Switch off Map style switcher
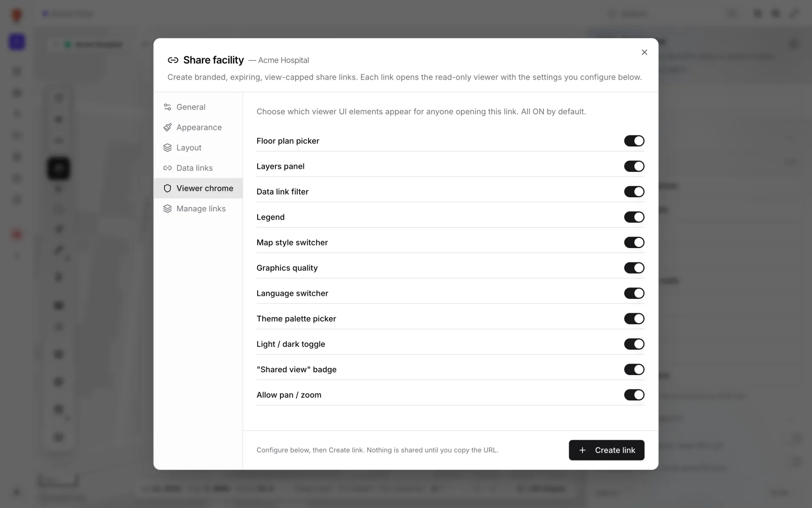Screen dimensions: 812x508 pyautogui.click(x=634, y=243)
